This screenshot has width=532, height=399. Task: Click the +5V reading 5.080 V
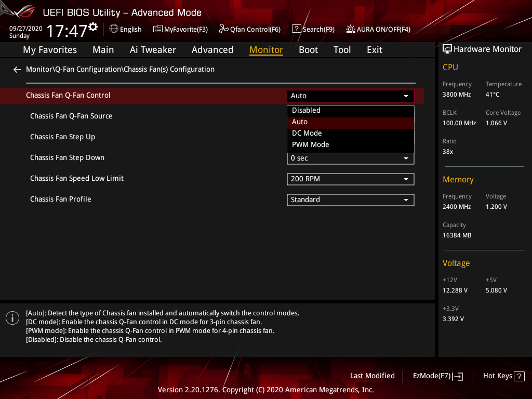click(x=496, y=290)
